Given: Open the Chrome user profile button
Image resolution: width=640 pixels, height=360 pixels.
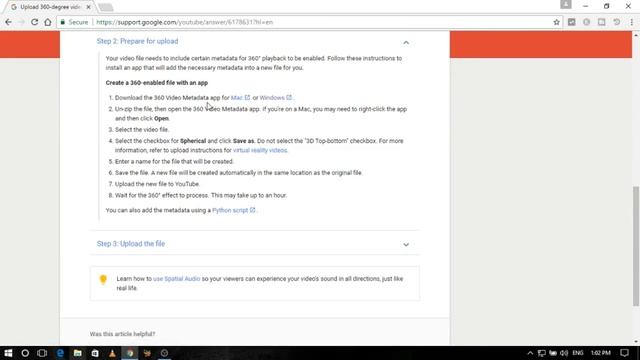Looking at the screenshot, I should point(566,4).
